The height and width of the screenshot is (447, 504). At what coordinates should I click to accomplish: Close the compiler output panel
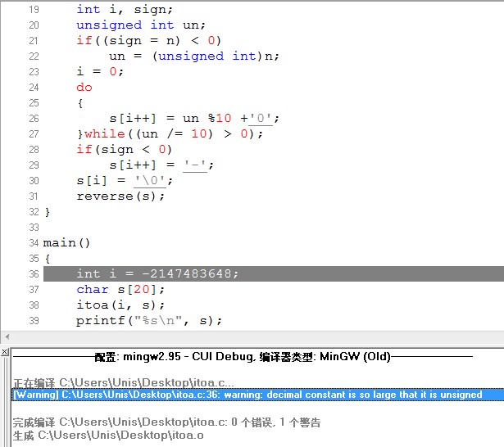pyautogui.click(x=4, y=352)
